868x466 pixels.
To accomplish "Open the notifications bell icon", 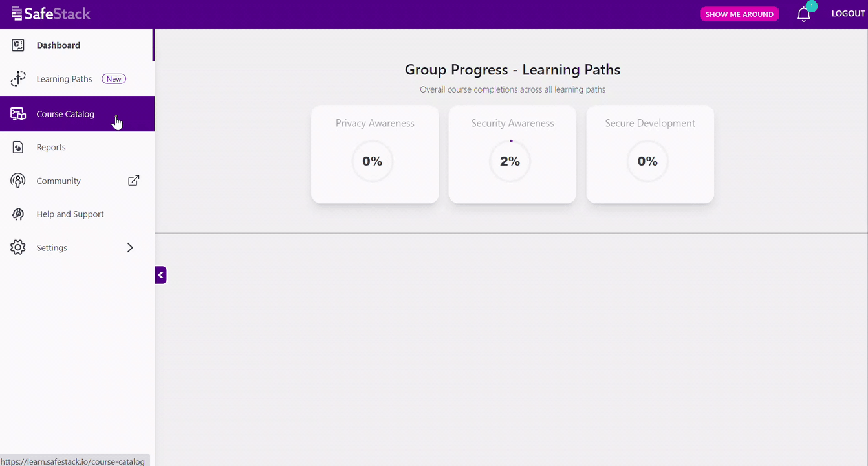I will coord(803,14).
